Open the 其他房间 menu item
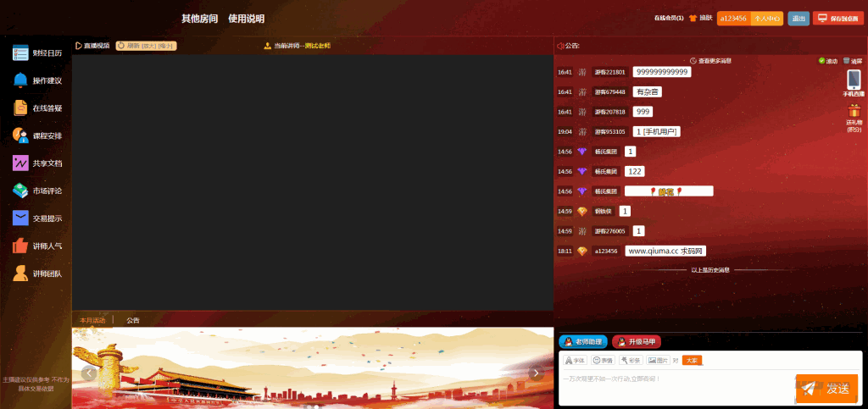Viewport: 868px width, 409px height. [x=199, y=19]
